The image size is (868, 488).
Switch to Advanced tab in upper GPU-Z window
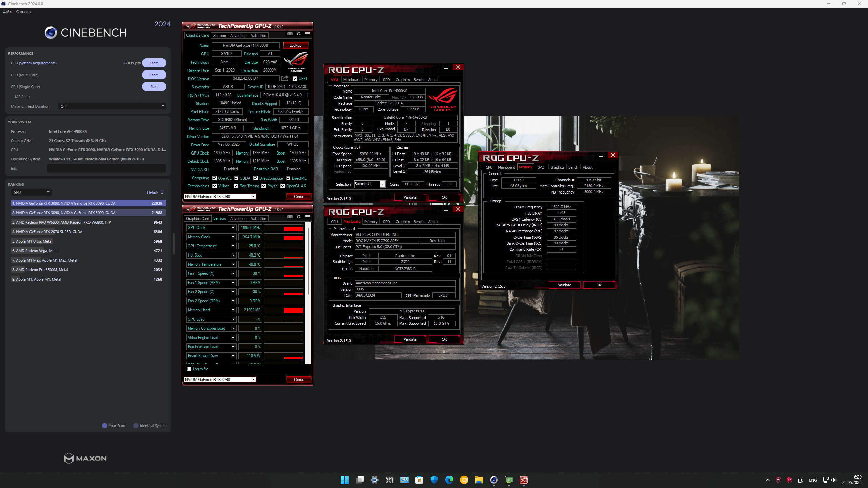coord(238,36)
